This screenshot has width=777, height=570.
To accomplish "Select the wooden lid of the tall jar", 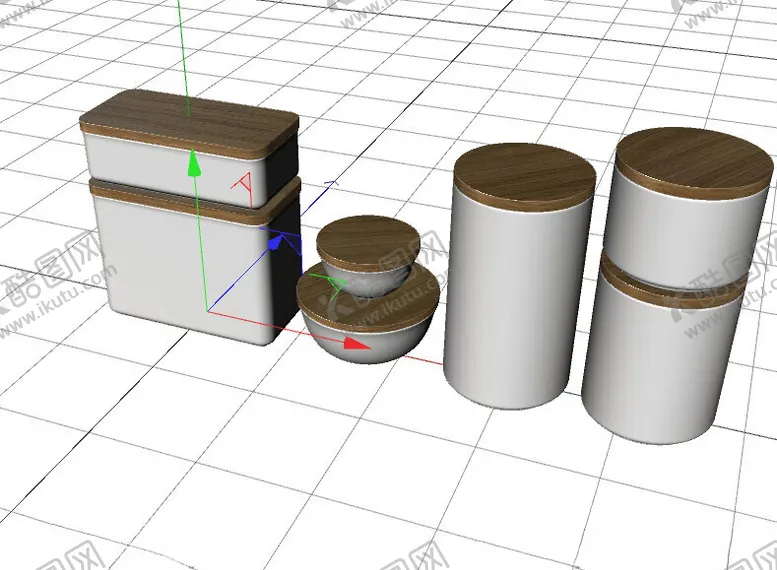I will 524,177.
